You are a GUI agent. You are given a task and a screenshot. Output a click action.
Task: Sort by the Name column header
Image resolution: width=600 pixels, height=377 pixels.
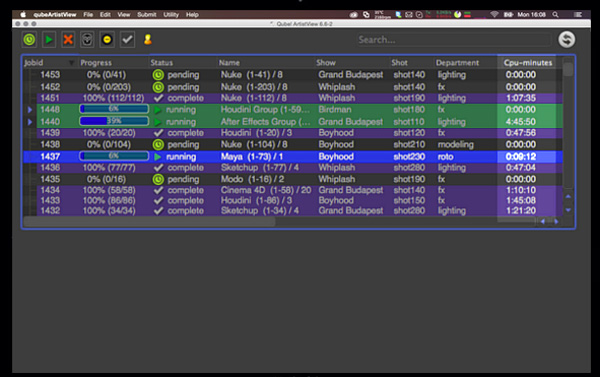tap(266, 63)
